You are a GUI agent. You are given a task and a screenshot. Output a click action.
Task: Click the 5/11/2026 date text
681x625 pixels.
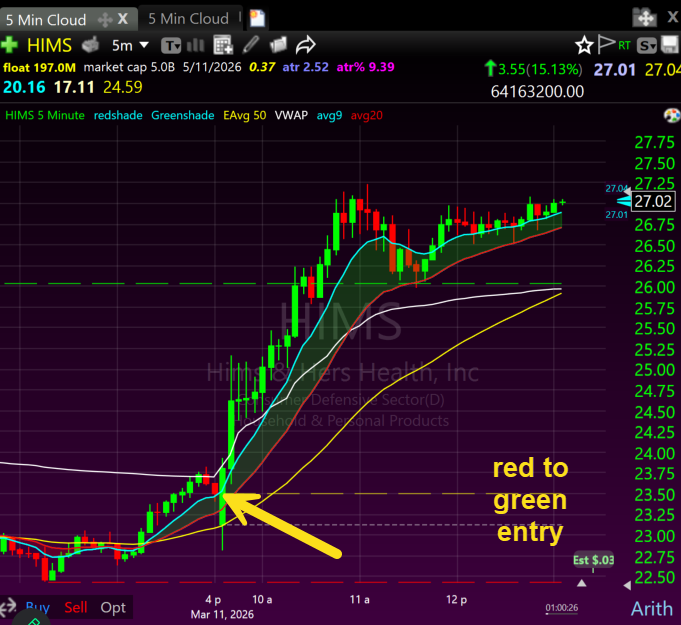pyautogui.click(x=212, y=67)
